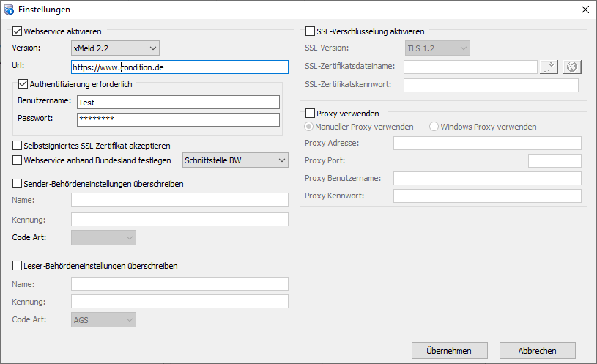Tick Selbstsigniertes SSL Zertifikat akzeptieren
This screenshot has width=597, height=364.
[x=18, y=146]
